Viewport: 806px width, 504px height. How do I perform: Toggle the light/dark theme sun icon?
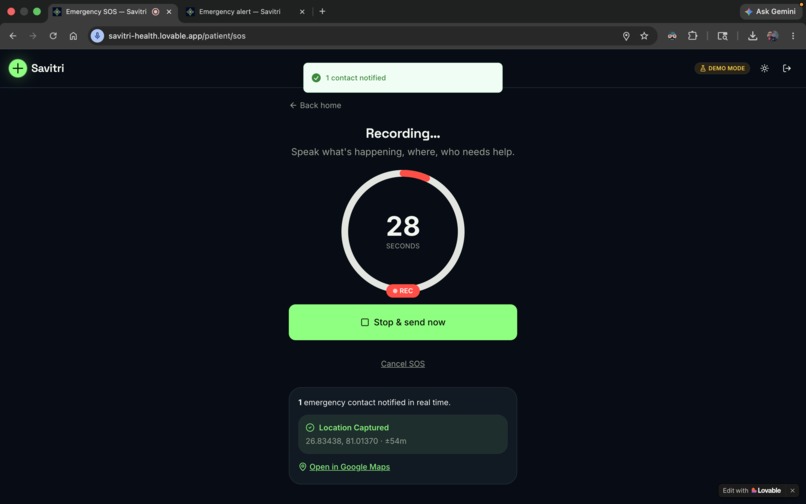pos(764,68)
